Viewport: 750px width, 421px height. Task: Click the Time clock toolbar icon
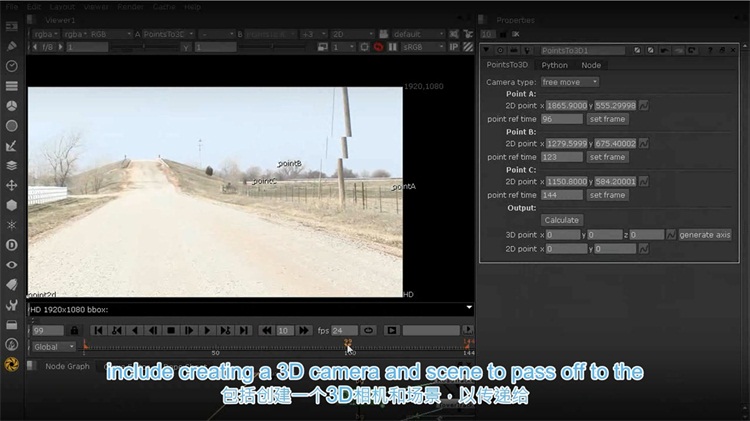pos(12,66)
